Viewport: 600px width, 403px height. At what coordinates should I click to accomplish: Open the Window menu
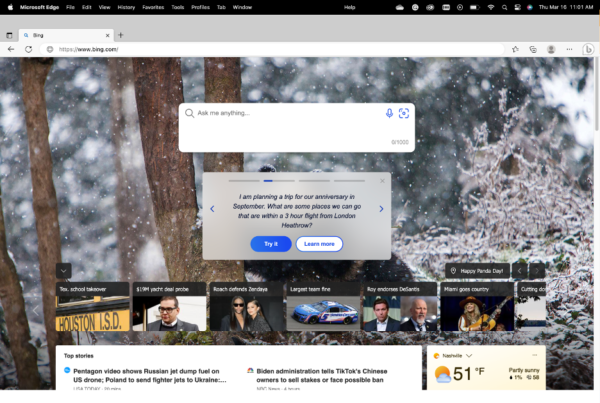tap(242, 7)
